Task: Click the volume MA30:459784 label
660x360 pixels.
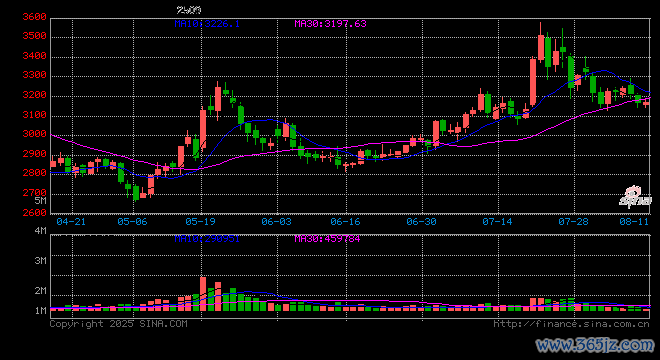Action: point(327,239)
